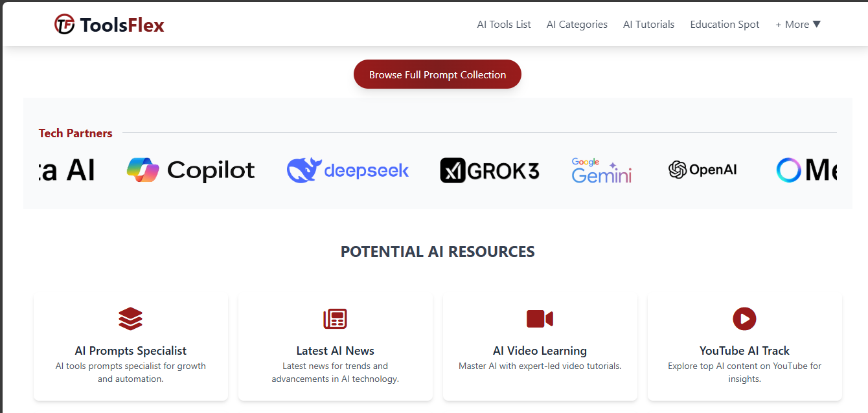Click the newspaper Latest AI News icon
Viewport: 868px width, 413px height.
click(x=336, y=318)
